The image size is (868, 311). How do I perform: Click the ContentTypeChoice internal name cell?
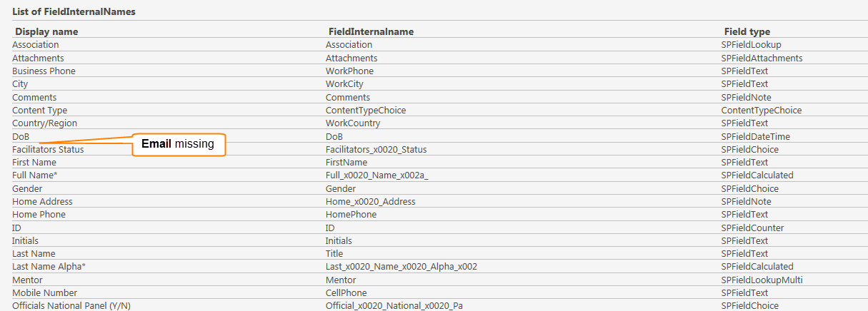[366, 111]
